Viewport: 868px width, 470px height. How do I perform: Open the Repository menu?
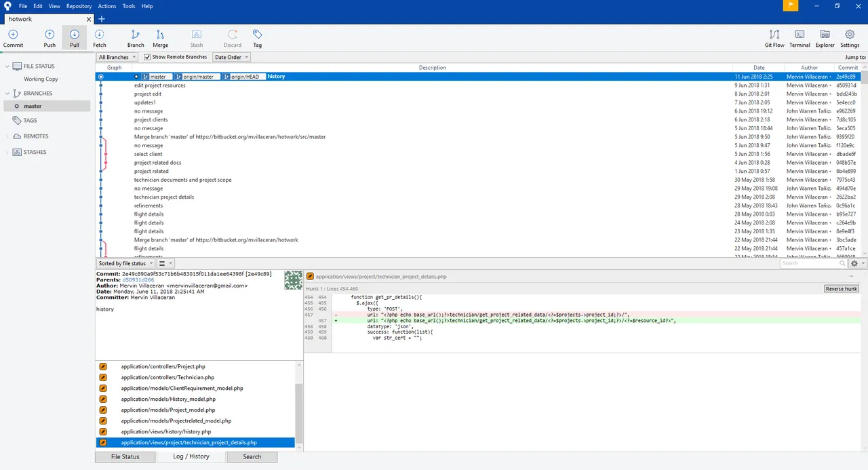pyautogui.click(x=79, y=6)
